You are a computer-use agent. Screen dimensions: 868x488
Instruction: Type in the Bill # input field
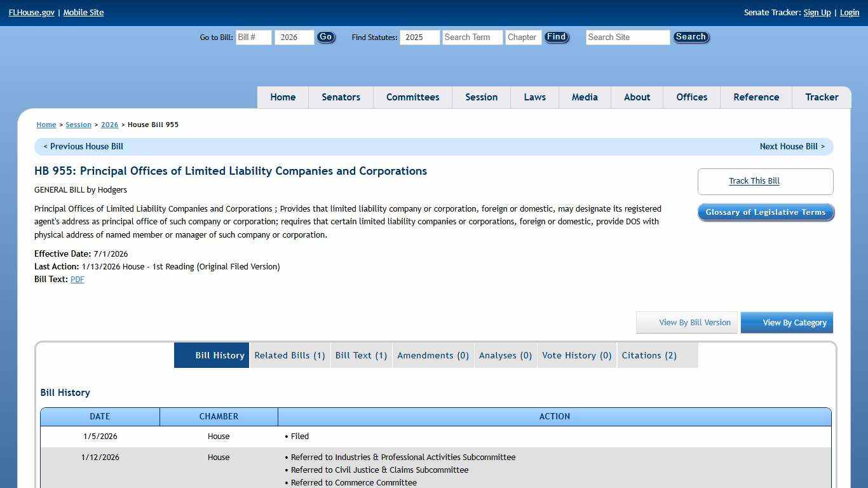click(x=254, y=37)
